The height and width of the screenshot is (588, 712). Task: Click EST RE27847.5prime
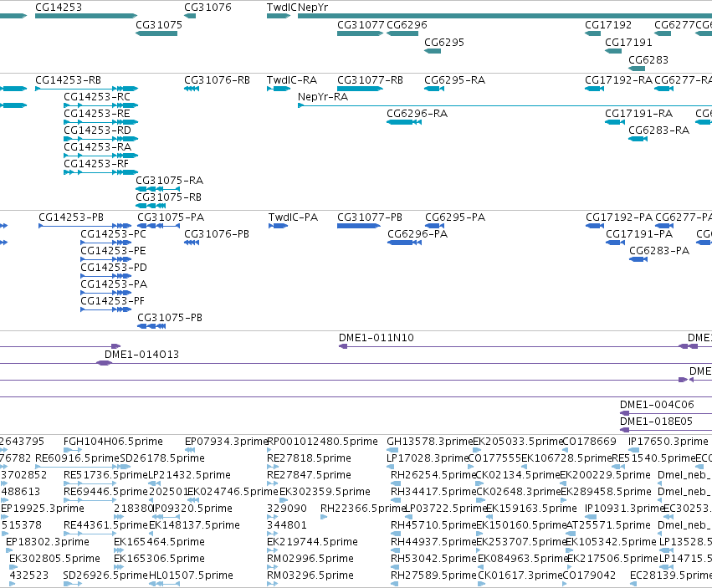[x=309, y=475]
